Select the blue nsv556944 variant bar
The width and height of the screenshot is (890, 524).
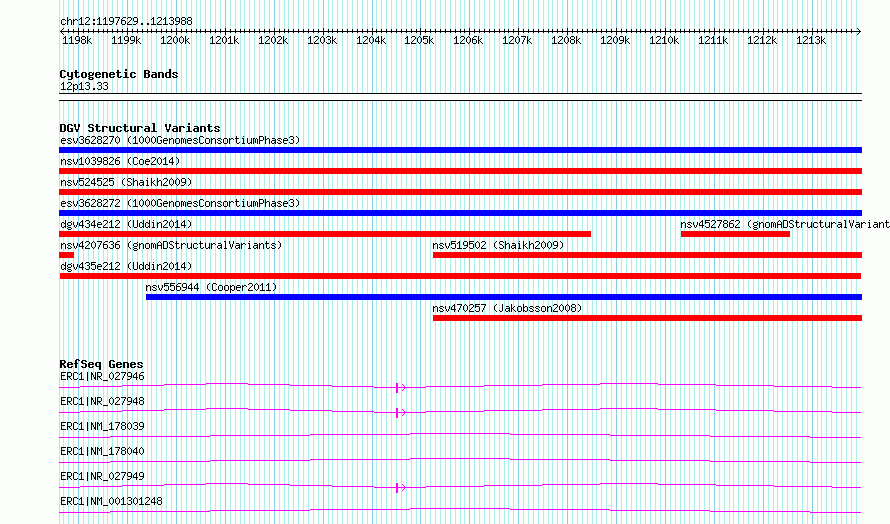504,297
